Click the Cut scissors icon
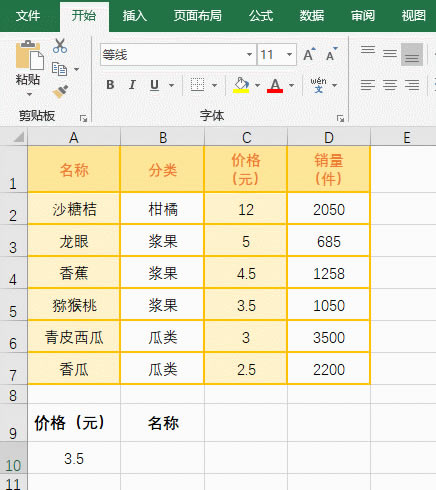The image size is (436, 490). (60, 46)
